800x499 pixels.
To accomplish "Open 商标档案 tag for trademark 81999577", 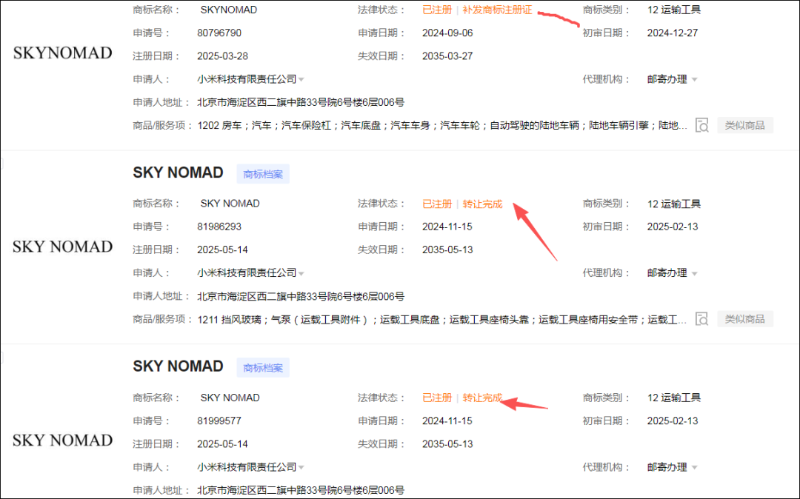I will (263, 368).
